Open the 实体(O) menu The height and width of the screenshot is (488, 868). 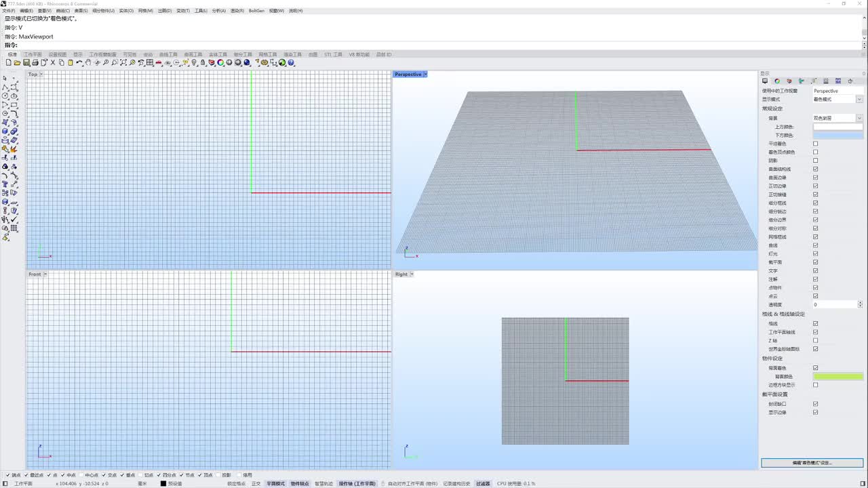pos(126,11)
